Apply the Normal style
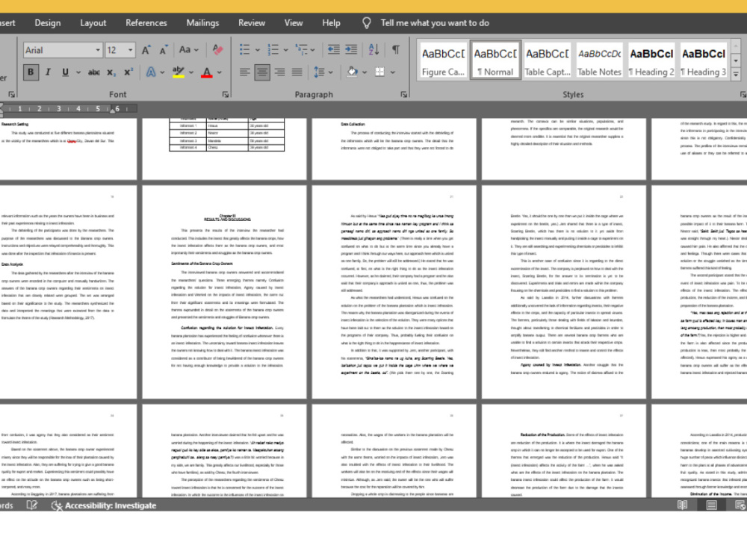The width and height of the screenshot is (747, 560). [x=495, y=60]
